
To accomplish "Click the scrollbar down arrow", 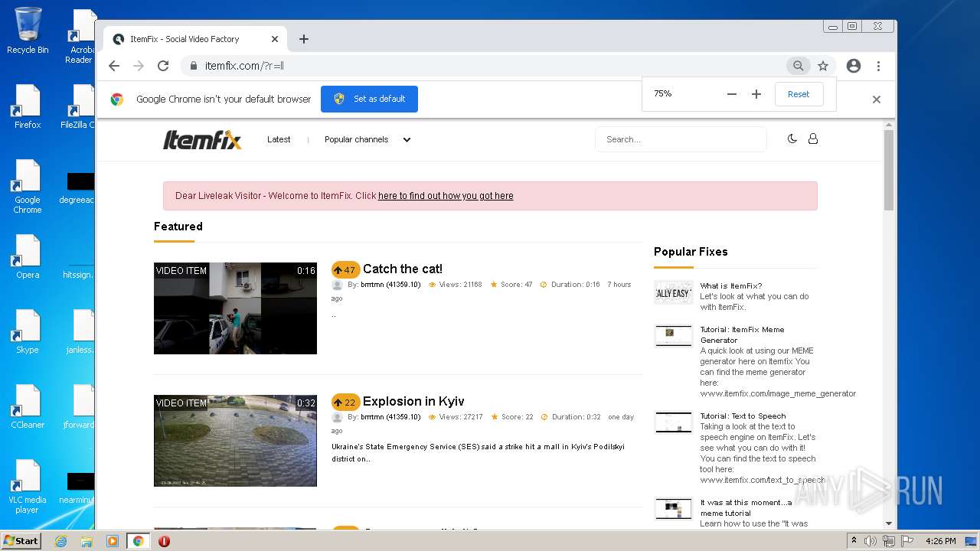I will (x=888, y=523).
